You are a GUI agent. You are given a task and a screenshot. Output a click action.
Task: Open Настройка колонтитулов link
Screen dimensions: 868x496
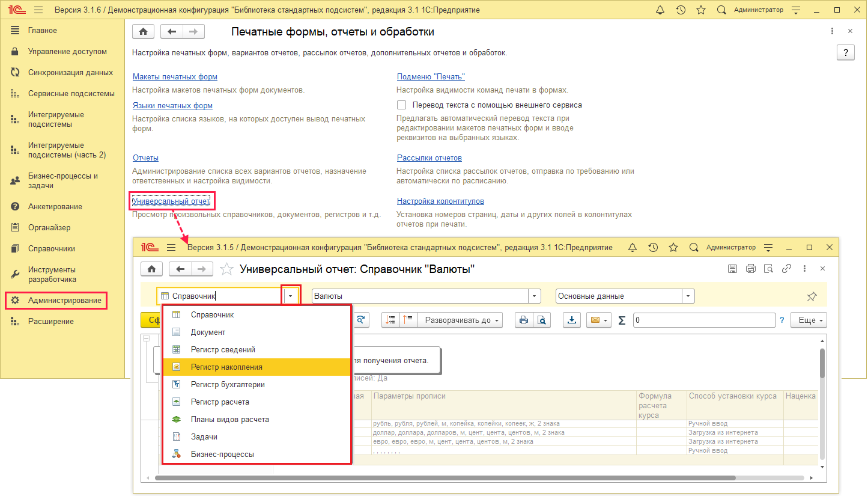440,201
